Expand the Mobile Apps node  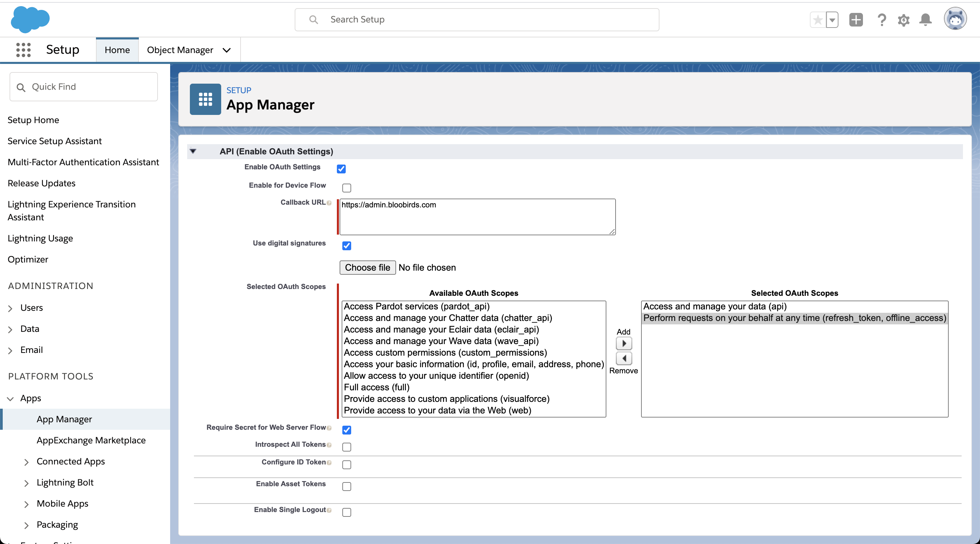point(26,504)
